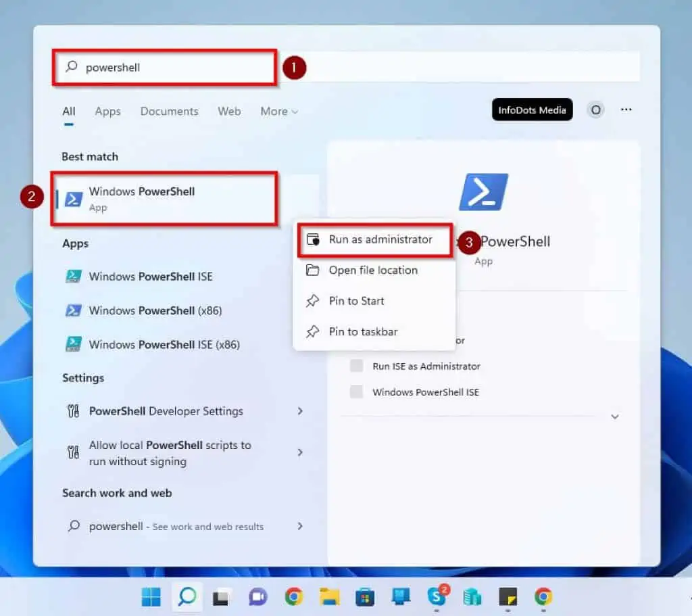Expand the More filter dropdown
This screenshot has width=692, height=616.
pyautogui.click(x=279, y=112)
